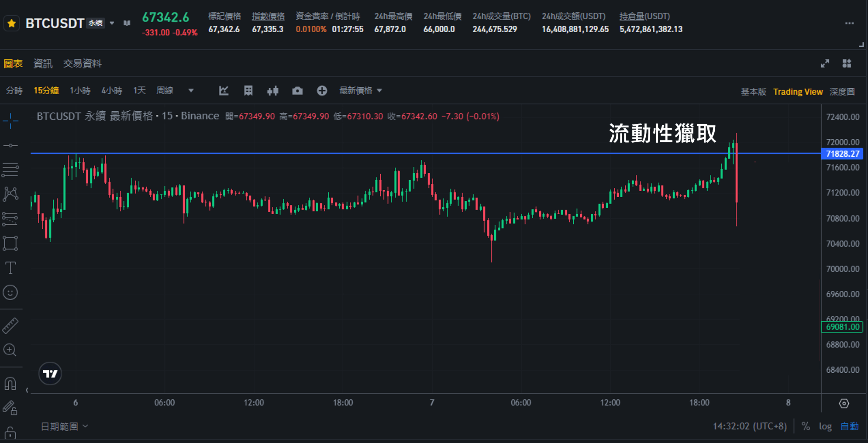Viewport: 868px width, 443px height.
Task: Open the 最新價格 price type dropdown
Action: click(360, 91)
